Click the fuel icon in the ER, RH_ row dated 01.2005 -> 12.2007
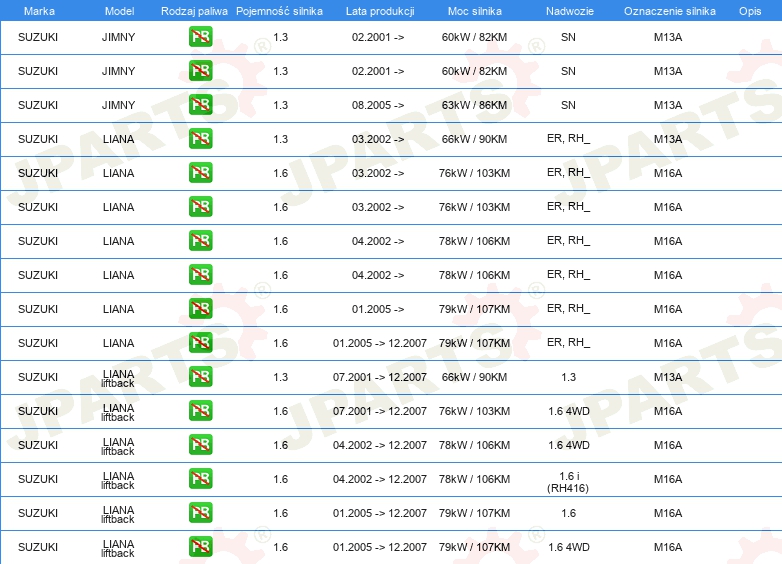 [200, 343]
